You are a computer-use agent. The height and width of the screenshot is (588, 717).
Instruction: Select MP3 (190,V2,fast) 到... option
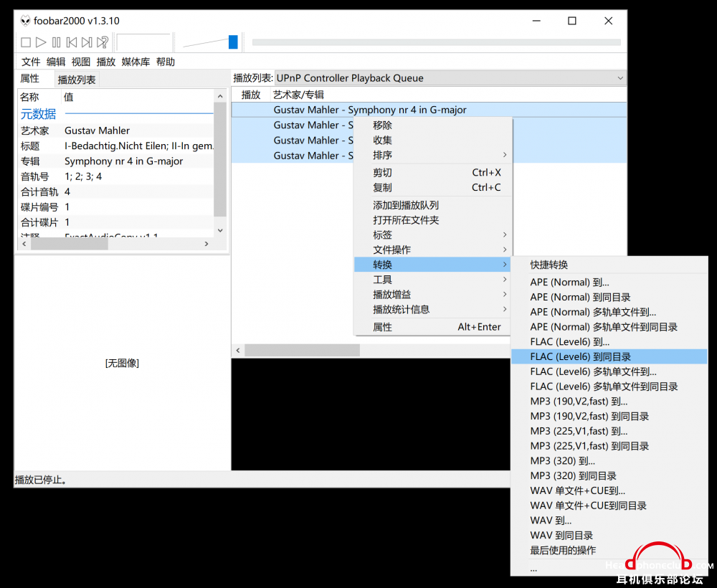[x=609, y=402]
